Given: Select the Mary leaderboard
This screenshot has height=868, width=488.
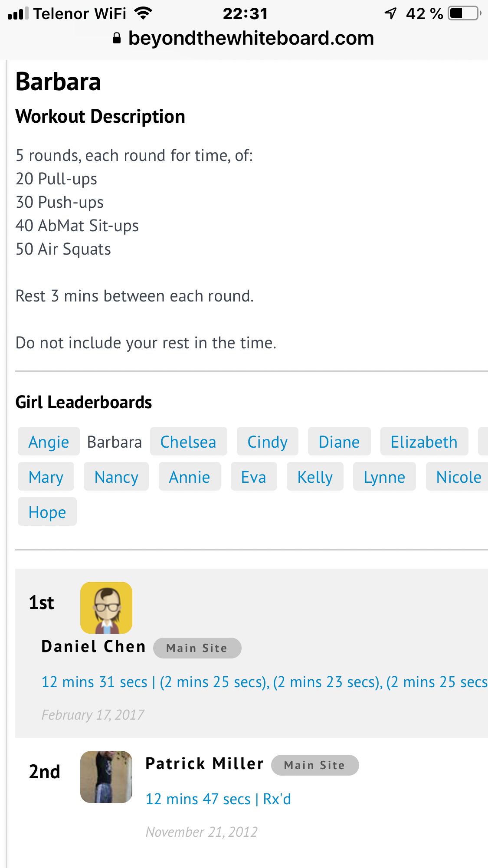Looking at the screenshot, I should 46,477.
